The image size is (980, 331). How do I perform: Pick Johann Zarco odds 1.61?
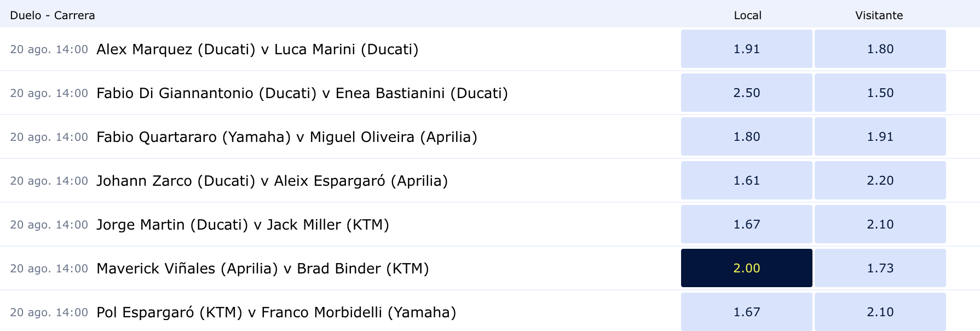pyautogui.click(x=746, y=180)
